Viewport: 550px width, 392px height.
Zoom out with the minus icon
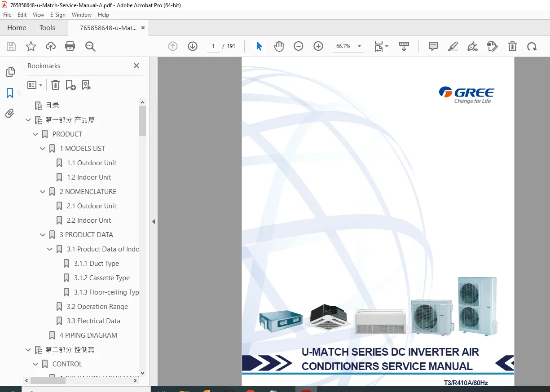pyautogui.click(x=299, y=46)
